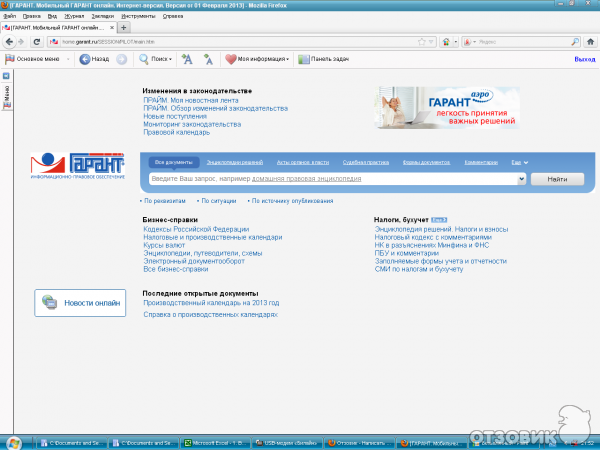Click the greyed forward arrow in Garant toolbar
Screen dimensions: 600x450
(x=121, y=59)
